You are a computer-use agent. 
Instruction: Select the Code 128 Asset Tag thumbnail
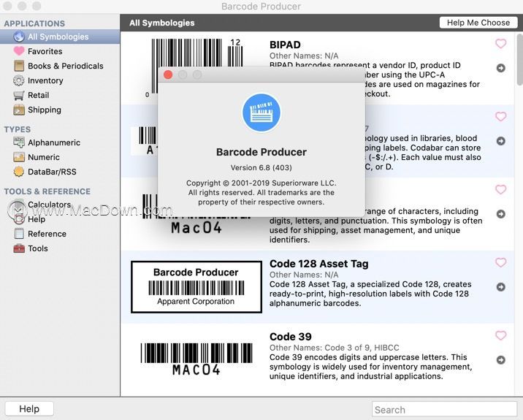click(196, 287)
